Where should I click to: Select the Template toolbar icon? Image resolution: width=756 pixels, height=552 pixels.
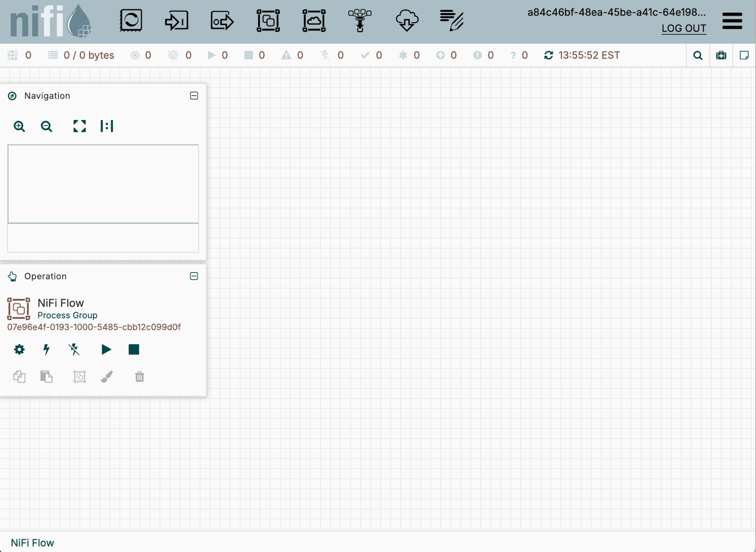point(407,21)
